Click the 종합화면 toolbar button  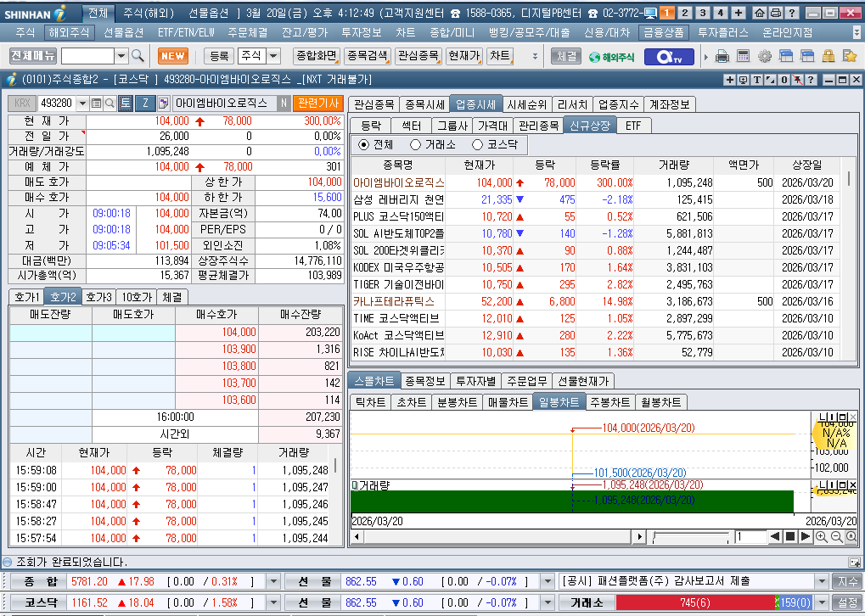[x=317, y=56]
